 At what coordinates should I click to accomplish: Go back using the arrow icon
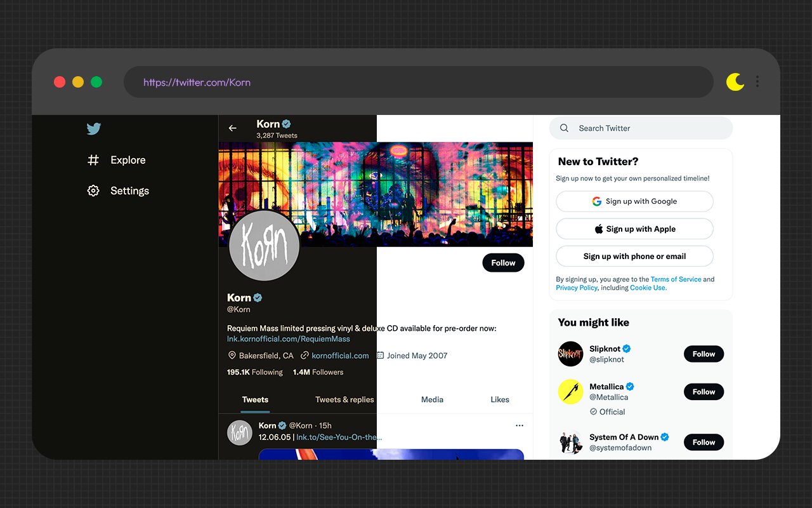[233, 128]
